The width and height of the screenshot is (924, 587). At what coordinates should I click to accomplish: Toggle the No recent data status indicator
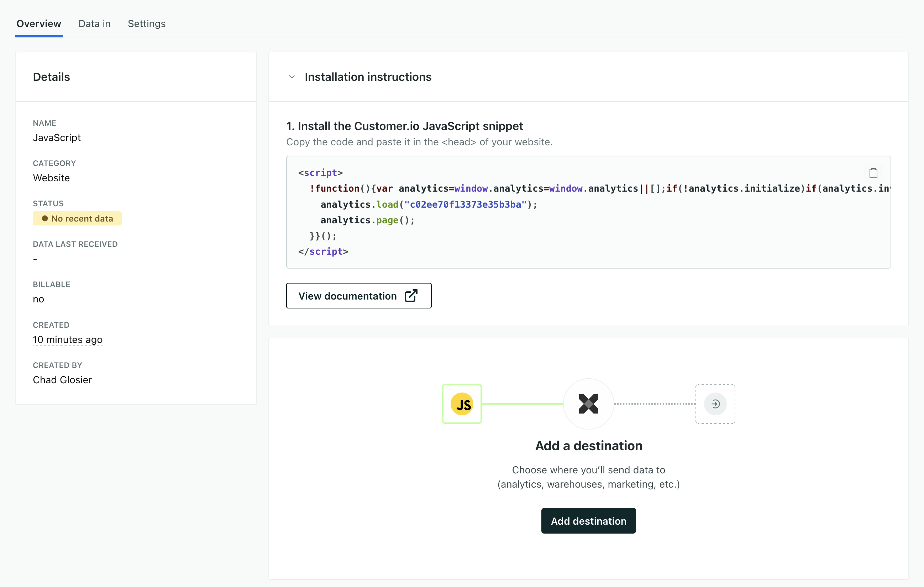pos(76,218)
